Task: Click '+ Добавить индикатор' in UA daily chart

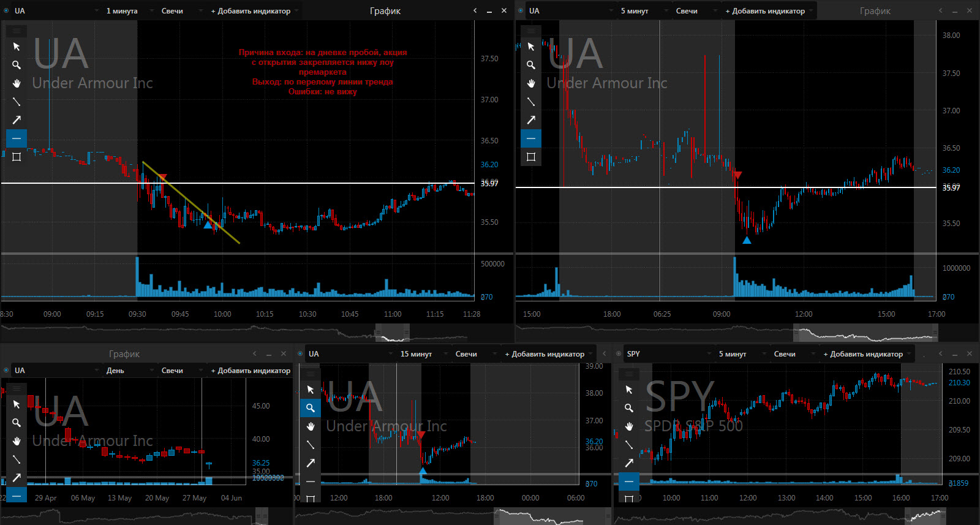Action: click(x=251, y=370)
